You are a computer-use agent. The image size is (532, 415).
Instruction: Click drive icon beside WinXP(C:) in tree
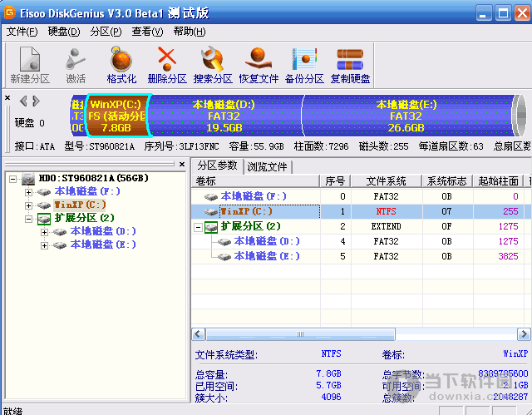[x=44, y=205]
